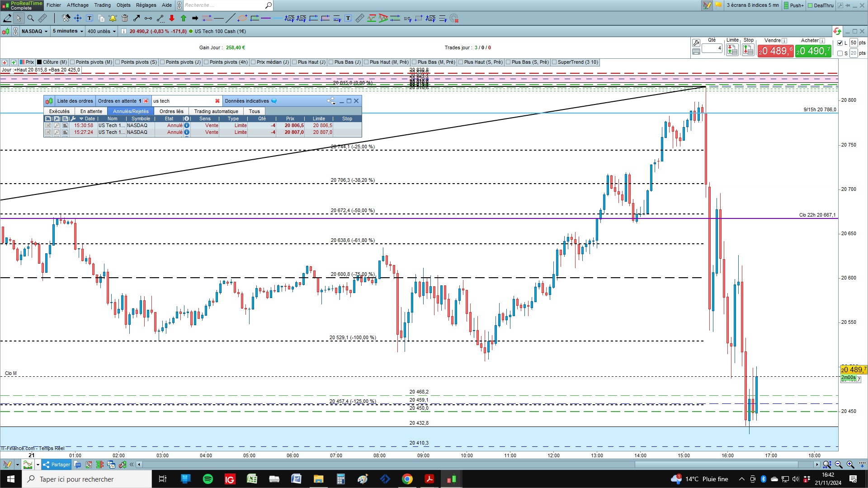The image size is (868, 488).
Task: Clear the us tech filter with red X
Action: point(217,101)
